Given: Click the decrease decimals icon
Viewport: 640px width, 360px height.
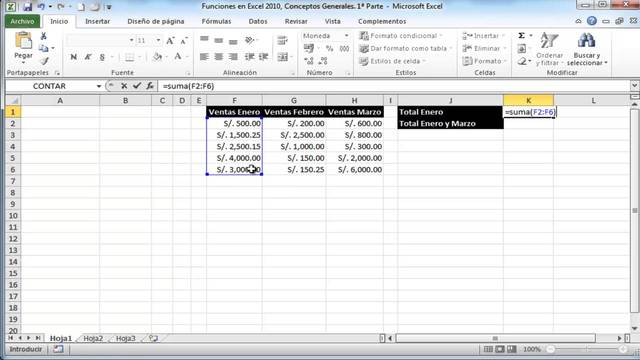Looking at the screenshot, I should tap(323, 61).
